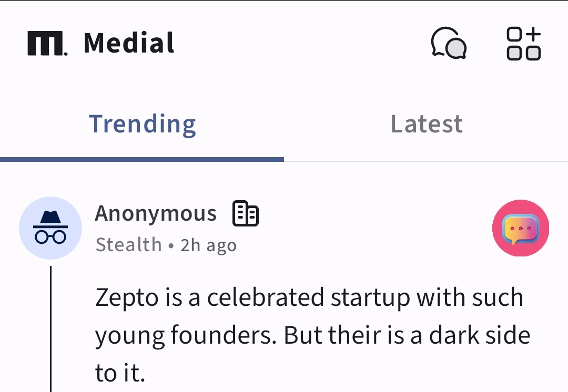Open the Zepto post's first line
568x392 pixels.
(309, 298)
